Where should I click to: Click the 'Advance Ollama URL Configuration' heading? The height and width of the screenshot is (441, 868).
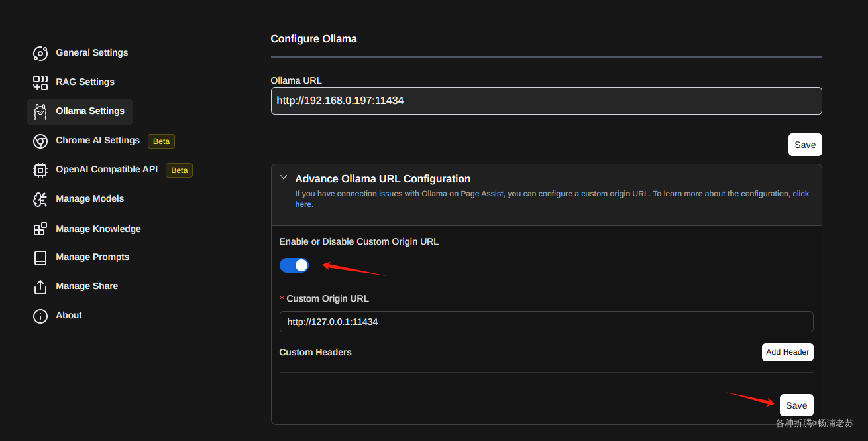coord(383,179)
